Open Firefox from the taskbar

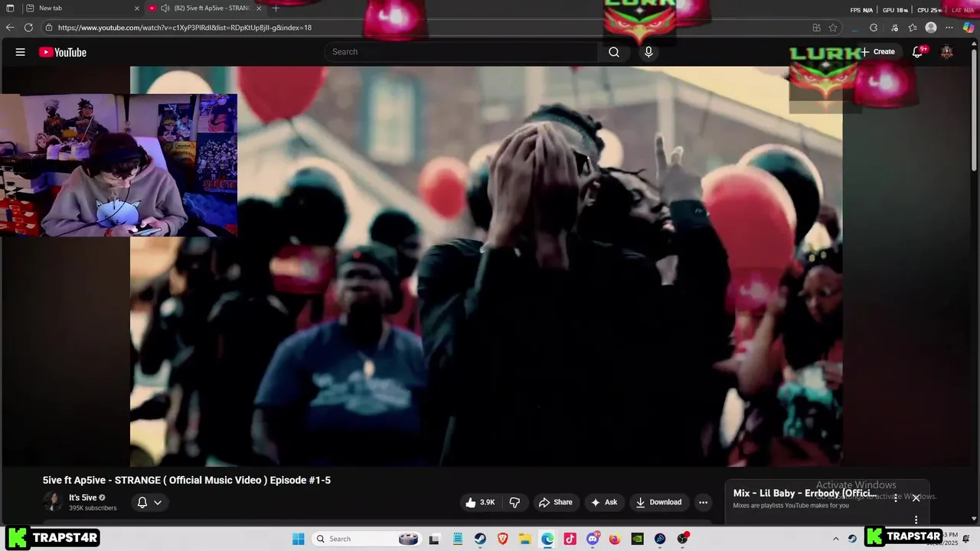615,539
